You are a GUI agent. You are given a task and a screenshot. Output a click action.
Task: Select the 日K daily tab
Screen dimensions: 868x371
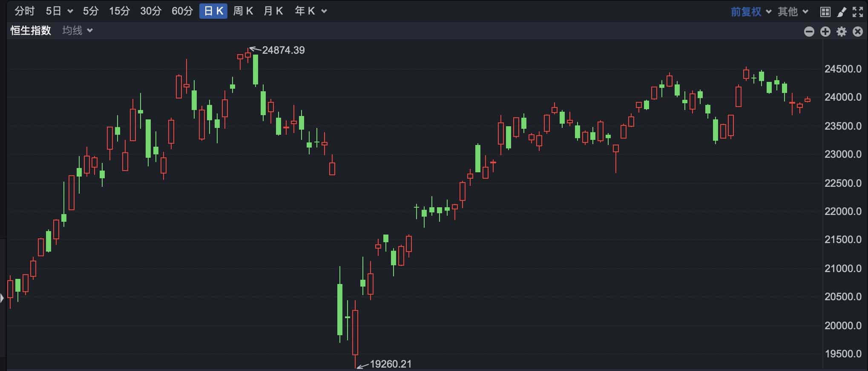[x=213, y=11]
